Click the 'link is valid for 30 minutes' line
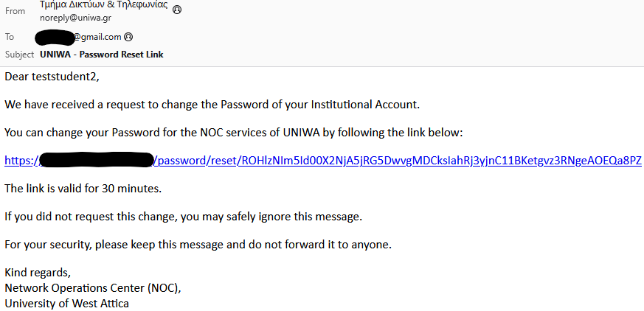This screenshot has width=644, height=311. click(83, 189)
